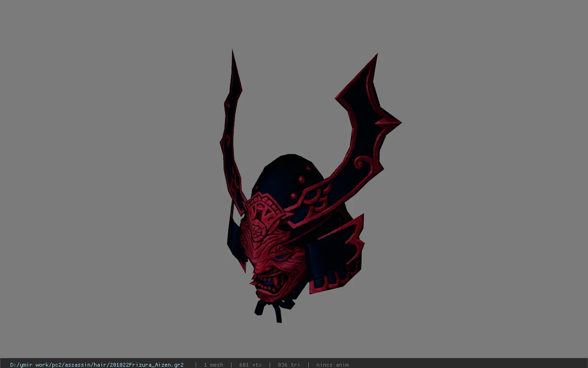Click the '1 mesh' status bar indicator
Image resolution: width=588 pixels, height=368 pixels.
(214, 365)
